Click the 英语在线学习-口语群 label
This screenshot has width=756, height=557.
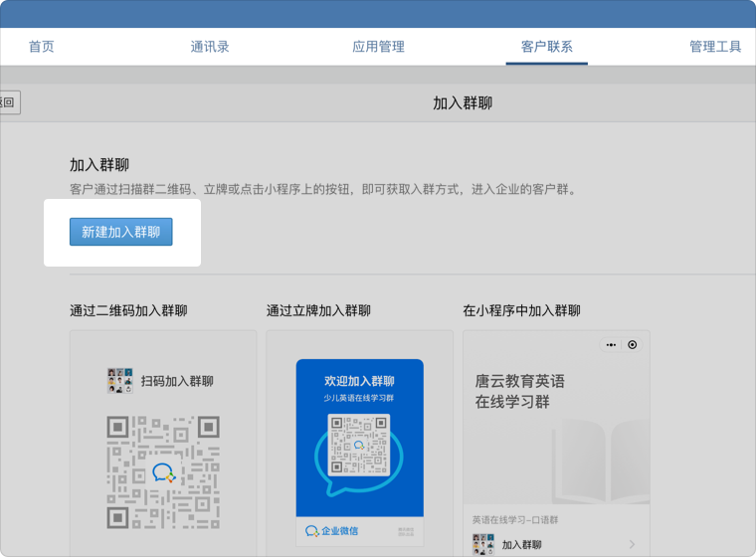[x=515, y=520]
